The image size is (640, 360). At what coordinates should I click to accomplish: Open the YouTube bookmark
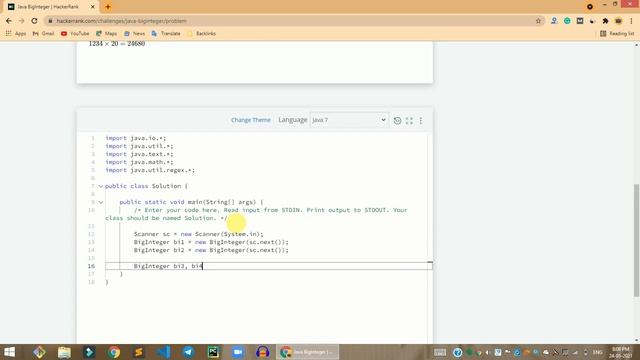75,33
